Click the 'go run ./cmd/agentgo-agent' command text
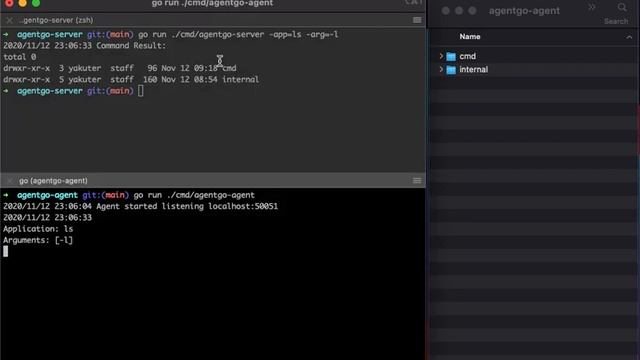The height and width of the screenshot is (360, 640). 194,196
